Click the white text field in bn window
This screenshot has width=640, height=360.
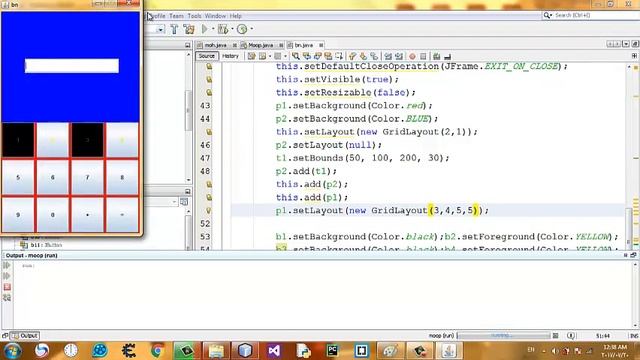tap(72, 66)
